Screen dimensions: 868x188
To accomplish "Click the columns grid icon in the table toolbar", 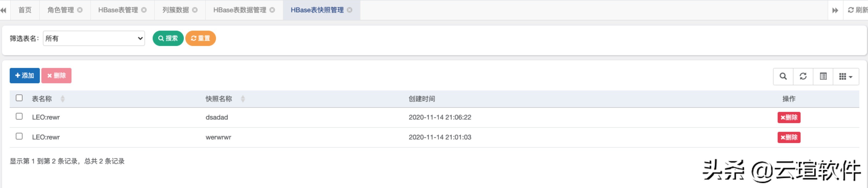I will (x=842, y=76).
